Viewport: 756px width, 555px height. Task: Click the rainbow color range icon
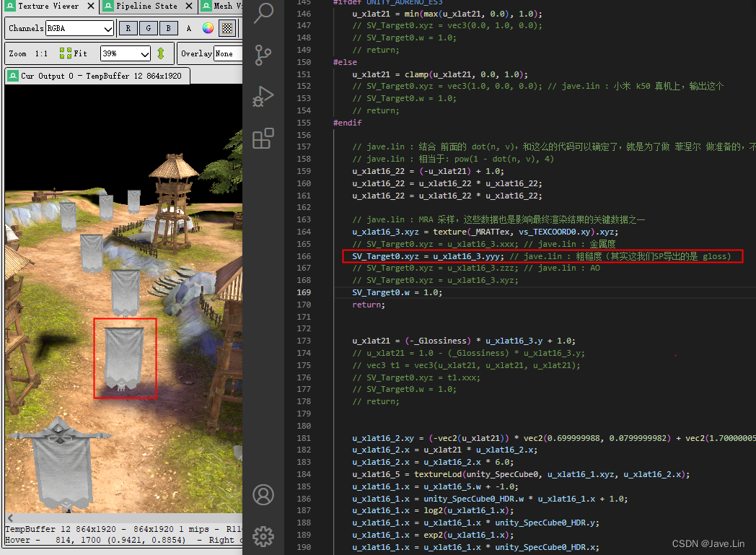(207, 27)
